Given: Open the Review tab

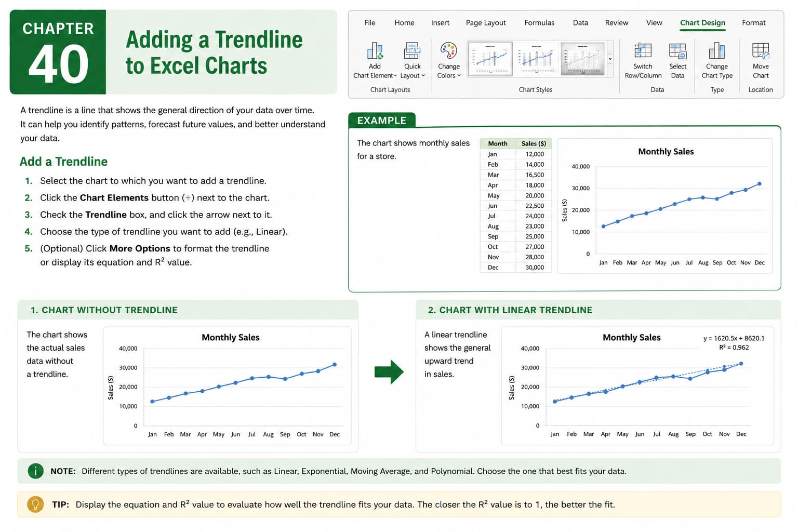Looking at the screenshot, I should click(617, 23).
